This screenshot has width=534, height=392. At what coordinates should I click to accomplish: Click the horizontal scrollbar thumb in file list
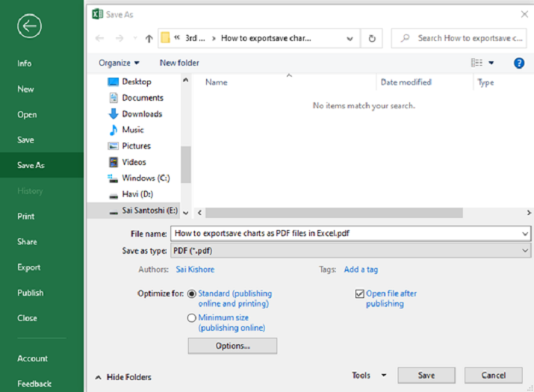(334, 213)
